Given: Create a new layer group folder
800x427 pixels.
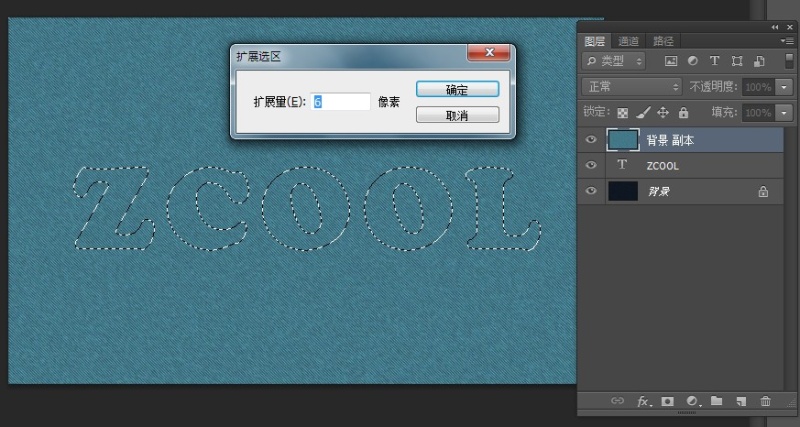Looking at the screenshot, I should [716, 401].
